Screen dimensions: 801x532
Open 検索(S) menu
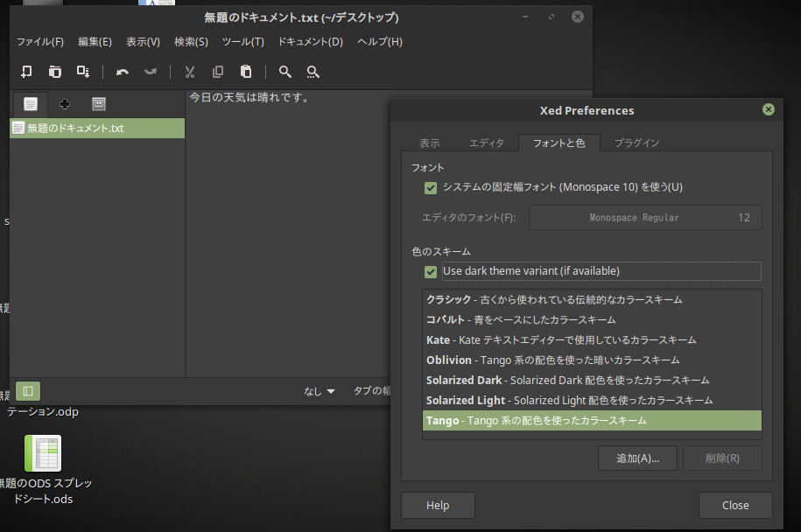pos(191,42)
